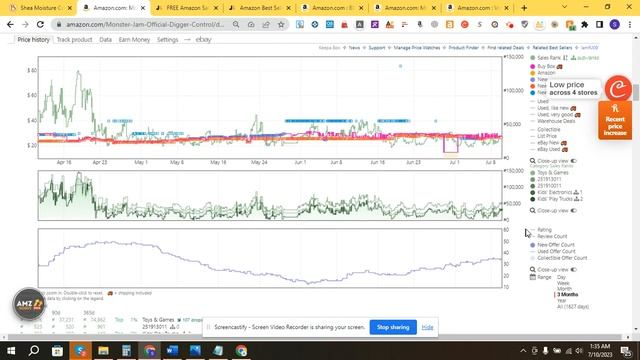Show eBay New series in legend
640x360 pixels.
(549, 143)
